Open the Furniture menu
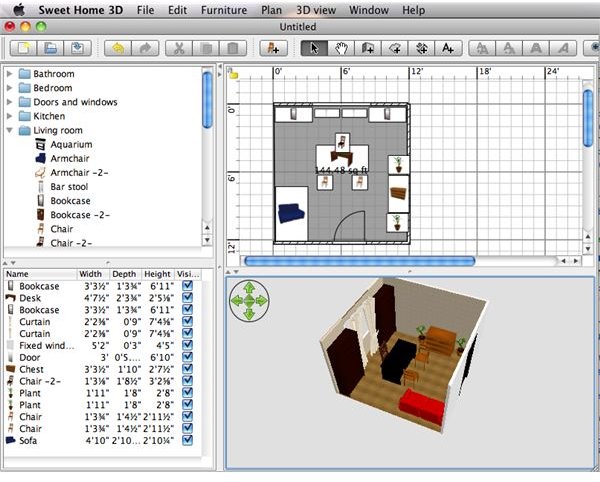The width and height of the screenshot is (600, 482). pyautogui.click(x=224, y=10)
